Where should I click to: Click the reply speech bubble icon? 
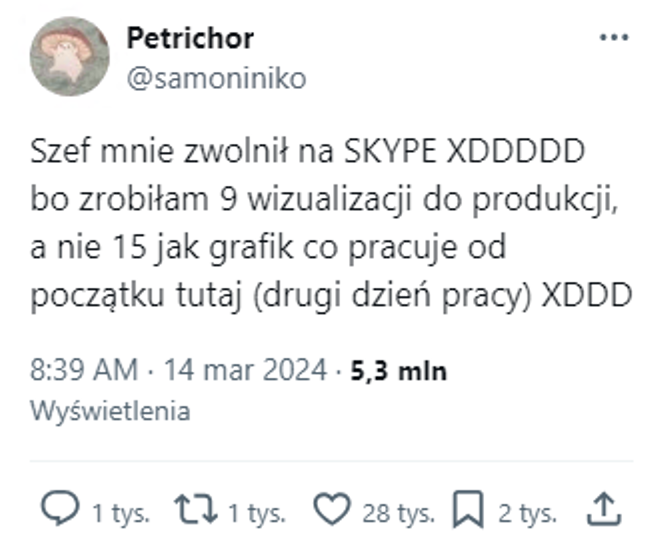(x=60, y=507)
